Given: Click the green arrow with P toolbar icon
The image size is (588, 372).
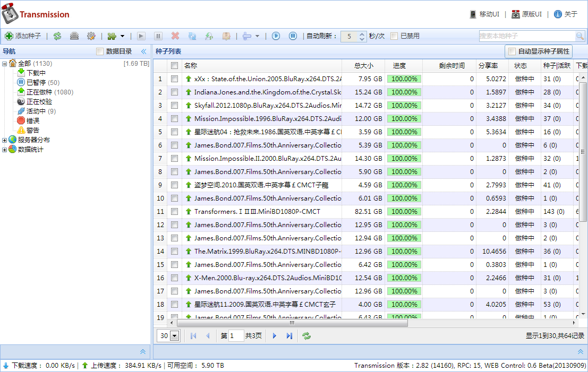Looking at the screenshot, I should click(209, 36).
